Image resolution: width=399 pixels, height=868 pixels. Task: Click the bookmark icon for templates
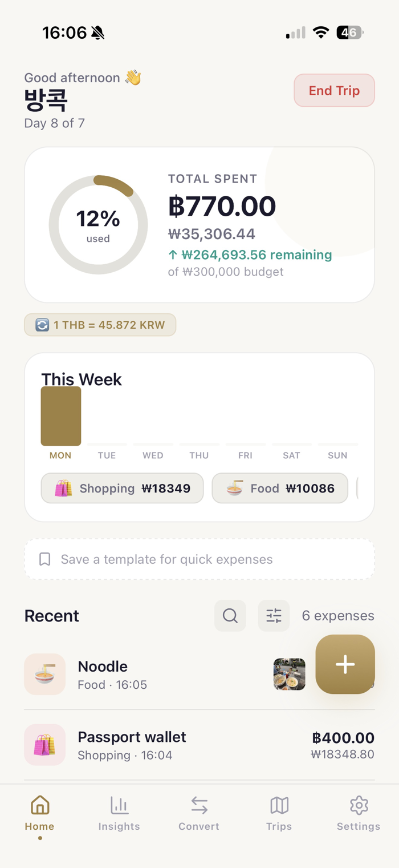(x=44, y=559)
